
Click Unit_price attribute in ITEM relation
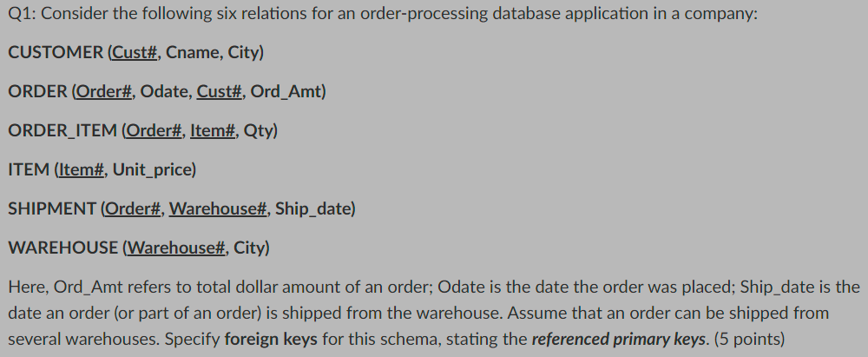coord(152,169)
